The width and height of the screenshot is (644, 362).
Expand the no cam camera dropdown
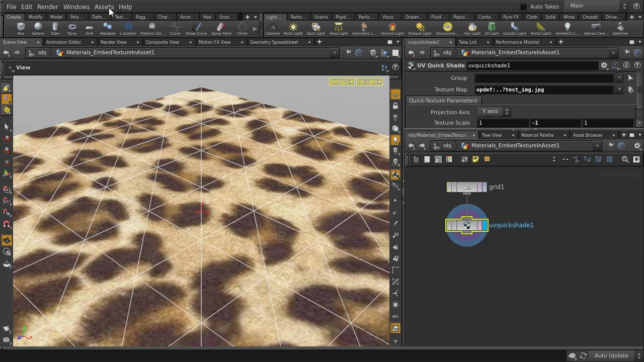(369, 81)
